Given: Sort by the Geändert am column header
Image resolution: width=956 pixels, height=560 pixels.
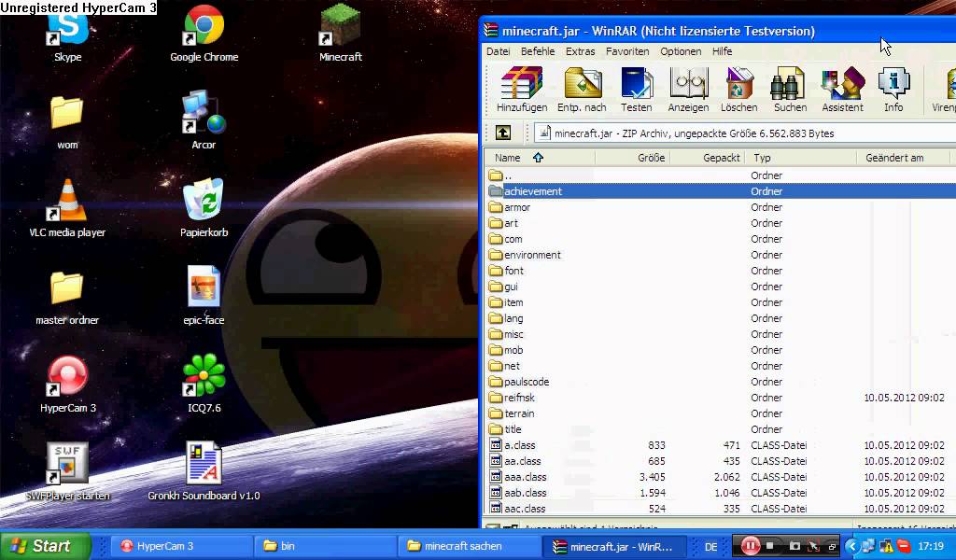Looking at the screenshot, I should point(903,158).
